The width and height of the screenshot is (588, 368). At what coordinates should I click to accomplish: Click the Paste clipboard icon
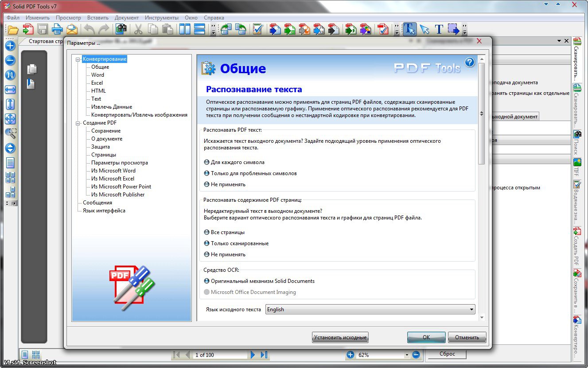tap(167, 29)
